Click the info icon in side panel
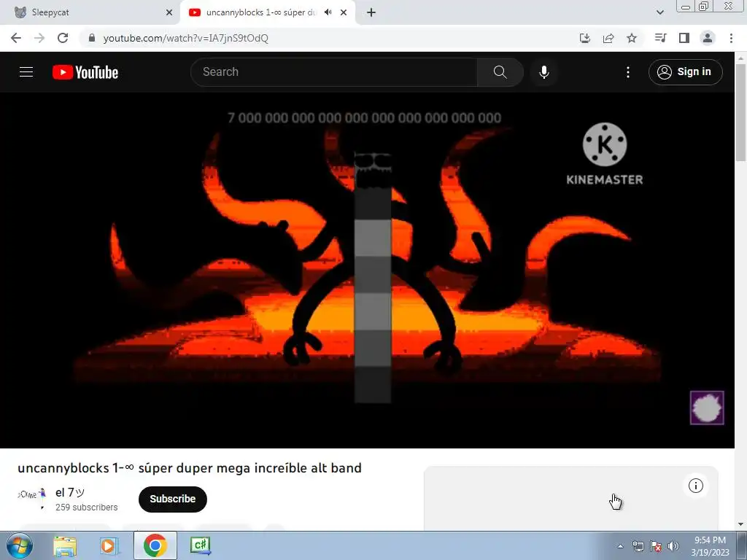 pyautogui.click(x=695, y=486)
